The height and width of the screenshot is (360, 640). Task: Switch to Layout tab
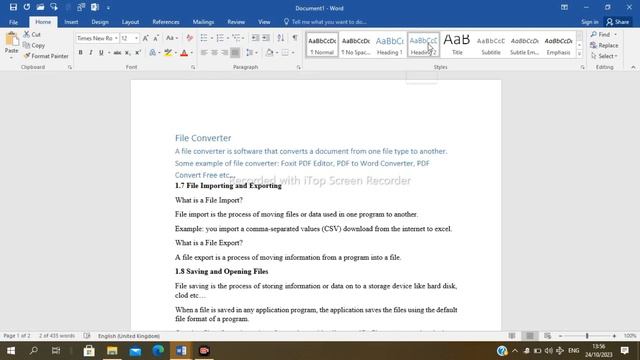130,22
